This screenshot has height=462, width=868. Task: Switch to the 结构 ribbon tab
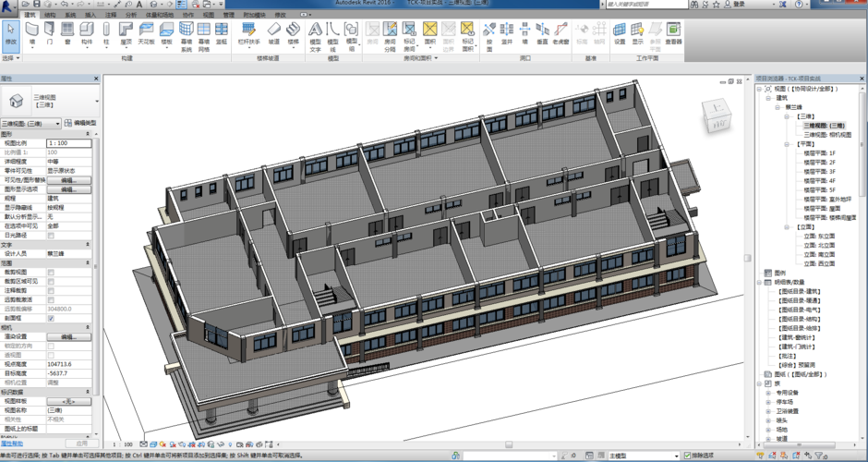click(x=50, y=16)
